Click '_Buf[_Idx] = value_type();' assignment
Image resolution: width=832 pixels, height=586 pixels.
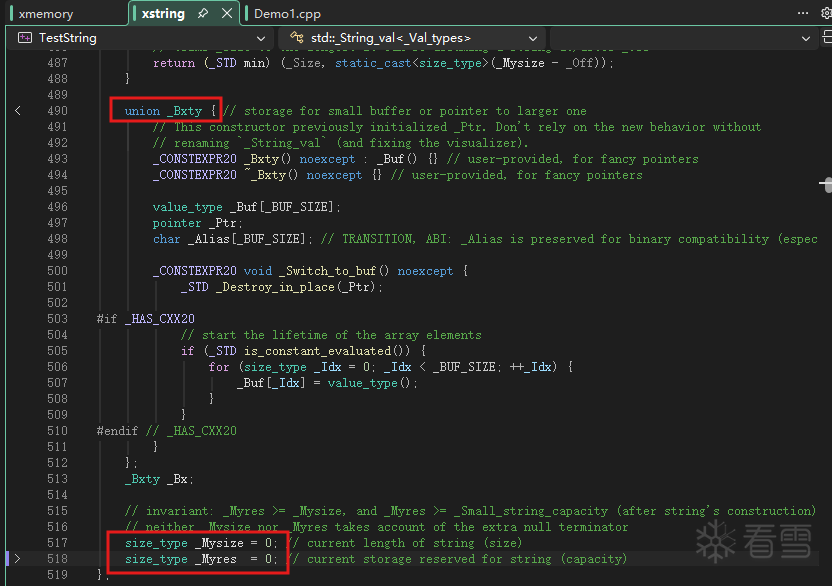coord(327,383)
